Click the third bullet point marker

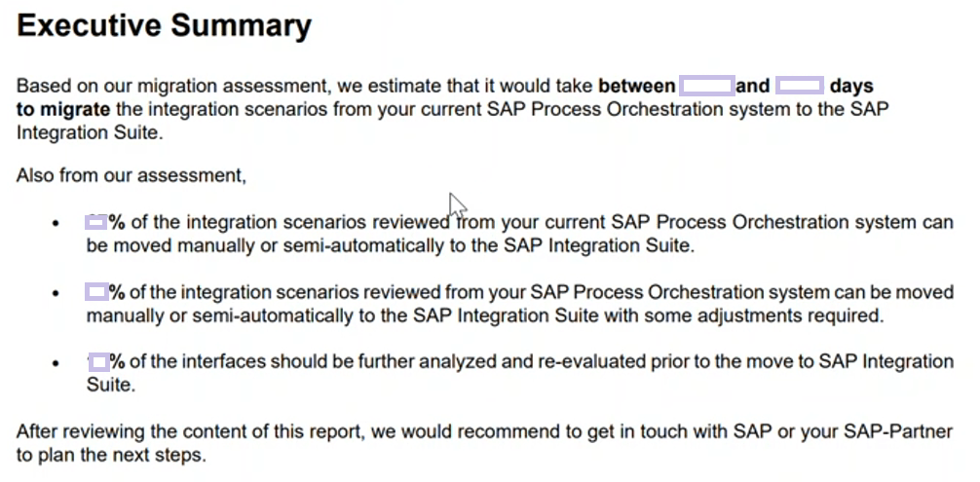click(x=57, y=363)
